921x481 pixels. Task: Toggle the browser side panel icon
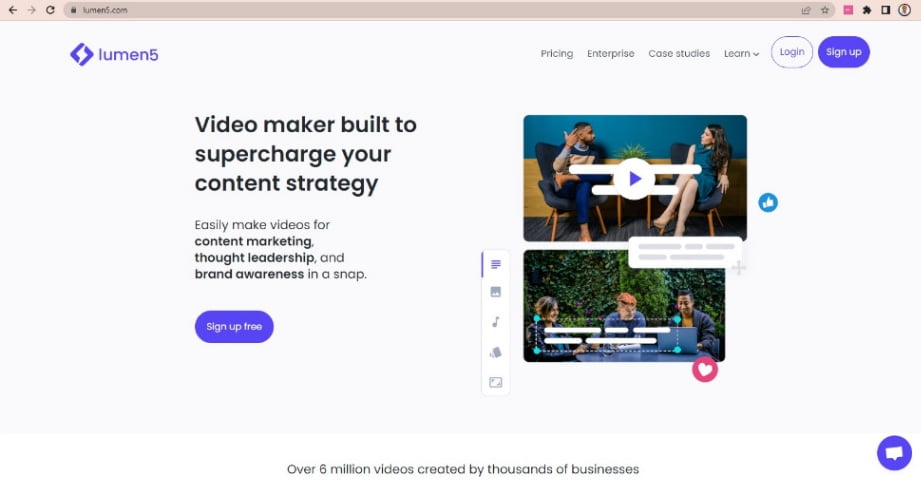coord(886,10)
